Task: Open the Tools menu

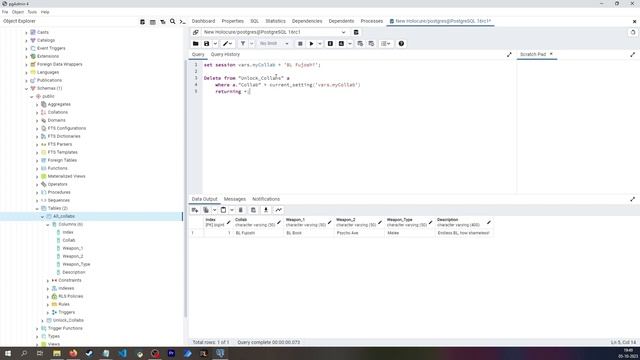Action: 32,12
